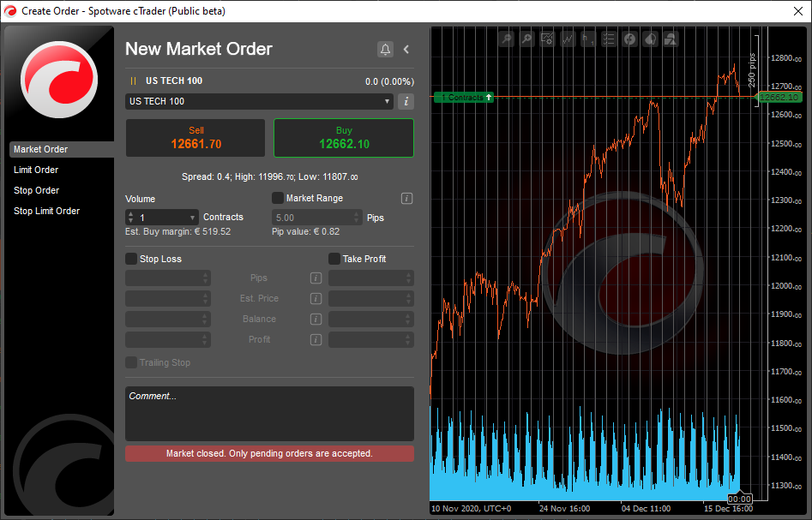Enable the Take Profit checkbox
Image resolution: width=812 pixels, height=520 pixels.
334,259
